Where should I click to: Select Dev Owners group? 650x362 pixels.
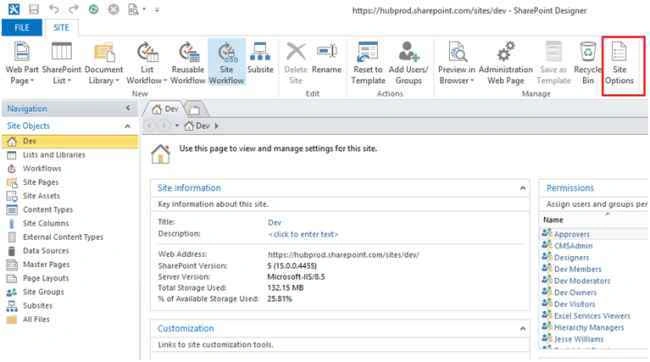coord(575,292)
